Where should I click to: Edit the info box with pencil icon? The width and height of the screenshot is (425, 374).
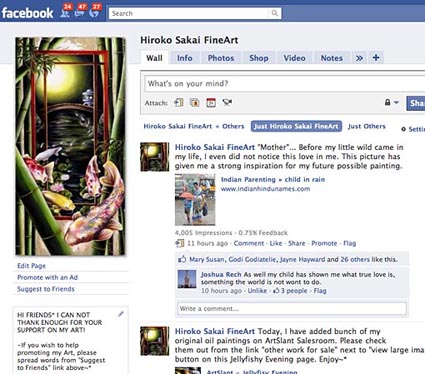click(121, 314)
